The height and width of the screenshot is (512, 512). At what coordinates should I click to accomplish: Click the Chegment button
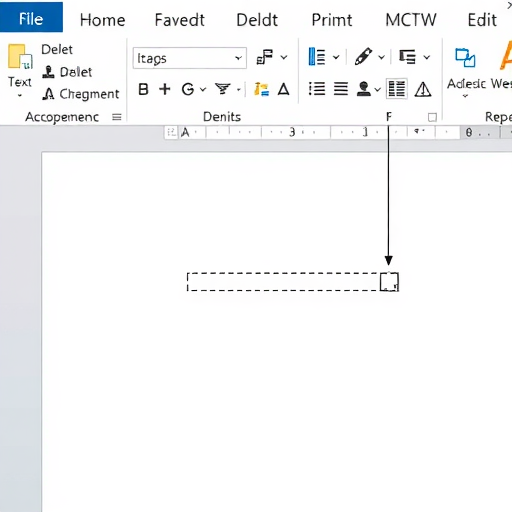81,94
